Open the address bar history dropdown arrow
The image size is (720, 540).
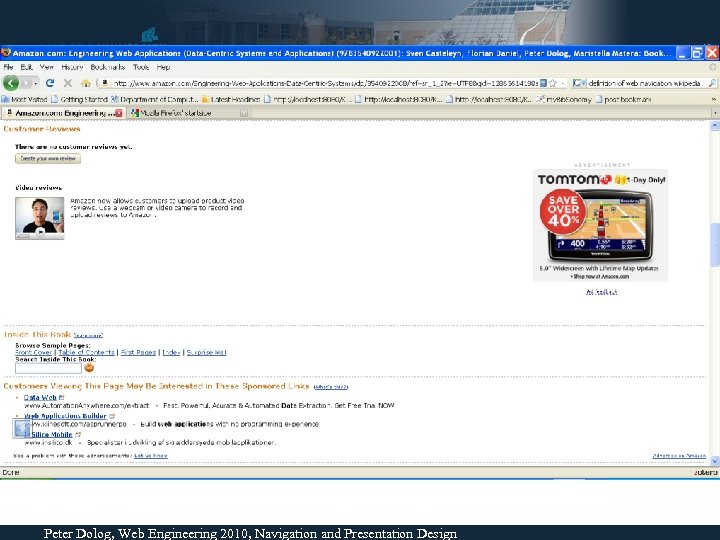[x=562, y=83]
